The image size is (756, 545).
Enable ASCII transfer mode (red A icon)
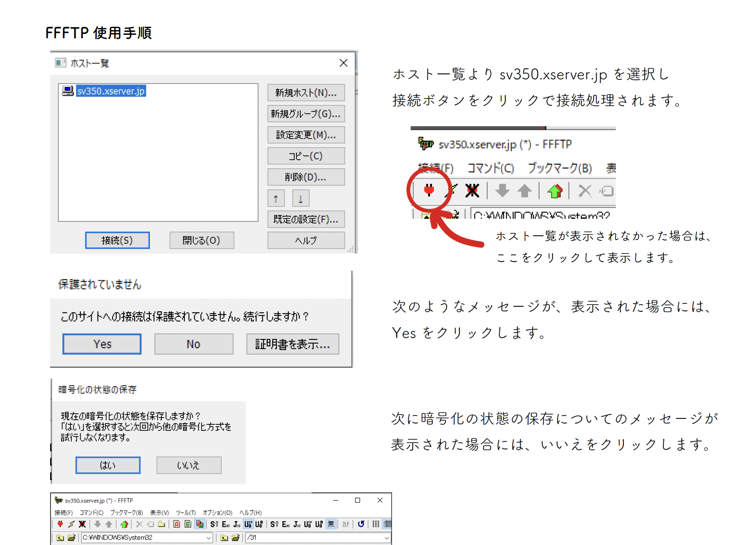point(177,524)
